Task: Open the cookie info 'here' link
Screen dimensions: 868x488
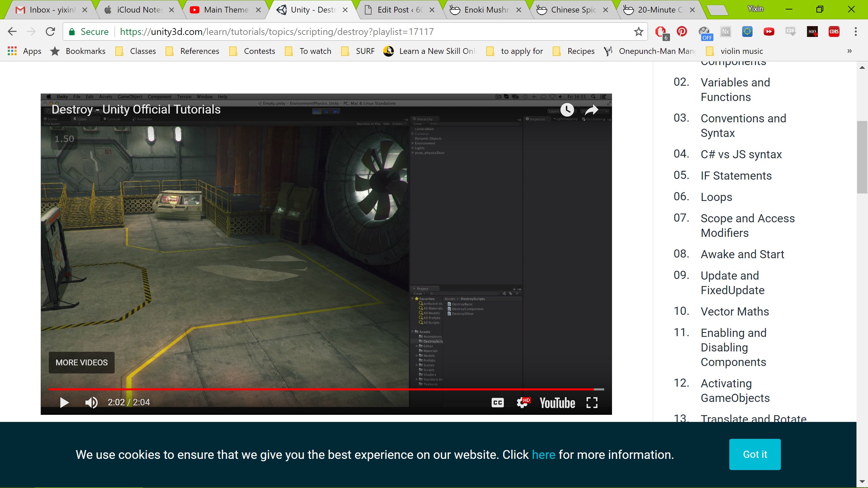Action: tap(544, 455)
